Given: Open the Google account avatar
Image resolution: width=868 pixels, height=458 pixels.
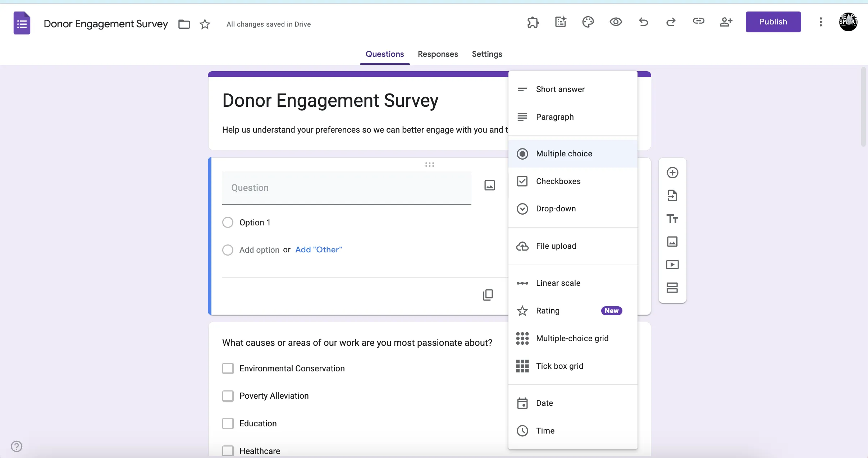Looking at the screenshot, I should coord(848,22).
